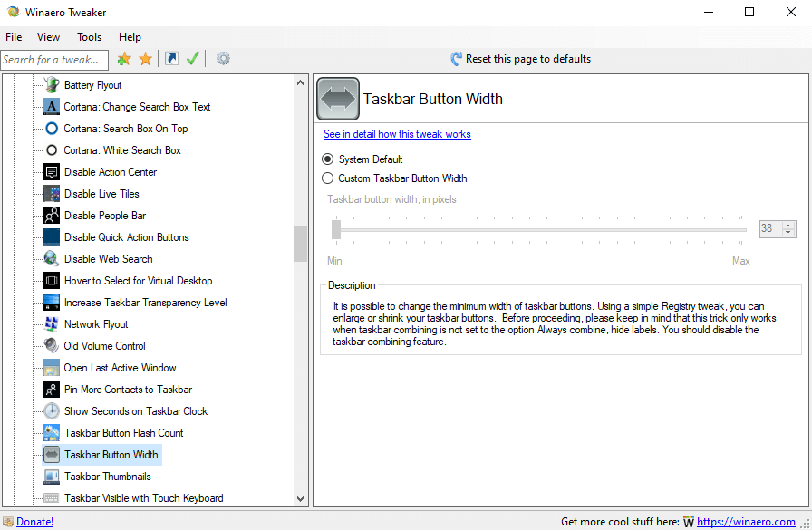Click the Open Last Active Window icon
Screen dimensions: 812x530
coord(52,368)
